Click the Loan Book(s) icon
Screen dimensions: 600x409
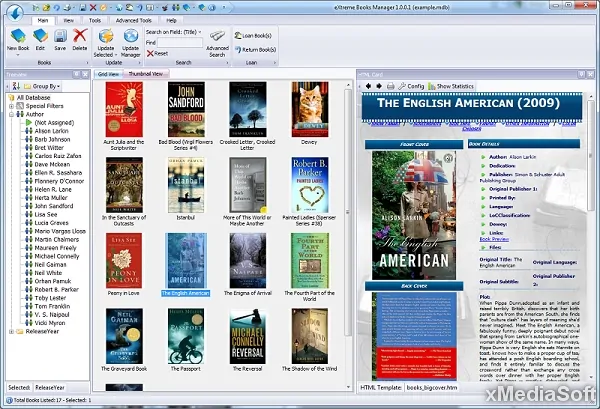pos(238,36)
